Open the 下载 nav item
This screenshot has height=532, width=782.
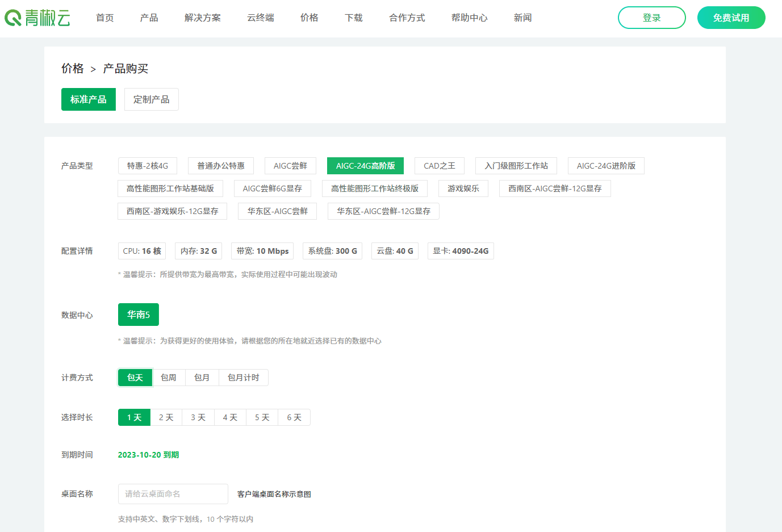354,18
